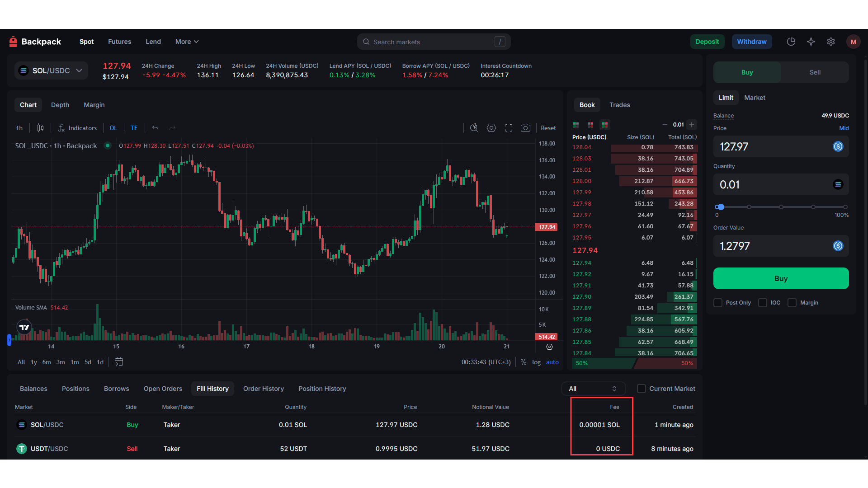View the Open Orders tab
Screen dimensions: 868x488
click(163, 389)
